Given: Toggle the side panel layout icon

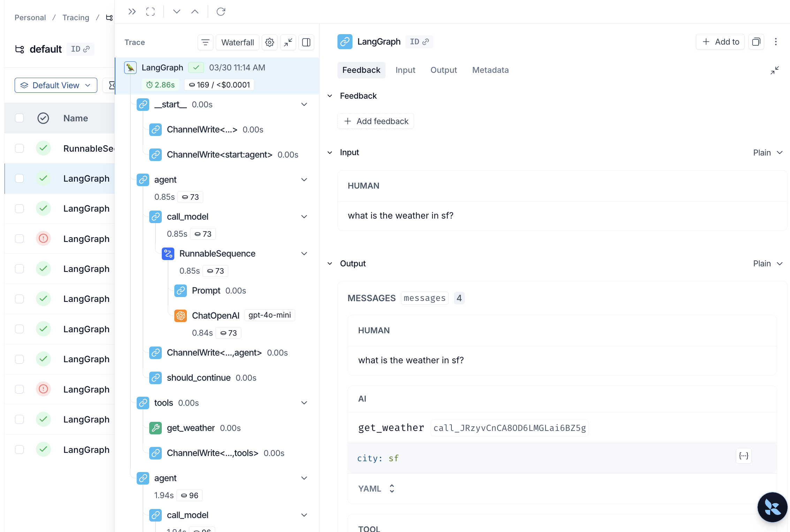Looking at the screenshot, I should (306, 42).
